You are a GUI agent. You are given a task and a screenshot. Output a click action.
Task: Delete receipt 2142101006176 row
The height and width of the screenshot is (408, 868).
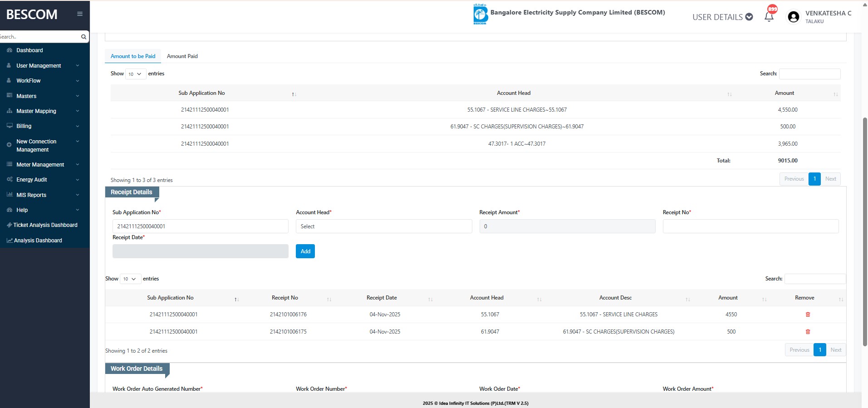pyautogui.click(x=808, y=315)
